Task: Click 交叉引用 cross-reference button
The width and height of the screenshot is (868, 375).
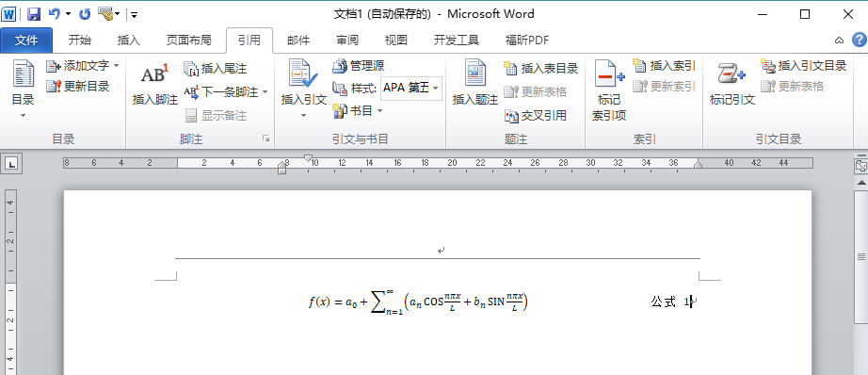Action: 536,115
